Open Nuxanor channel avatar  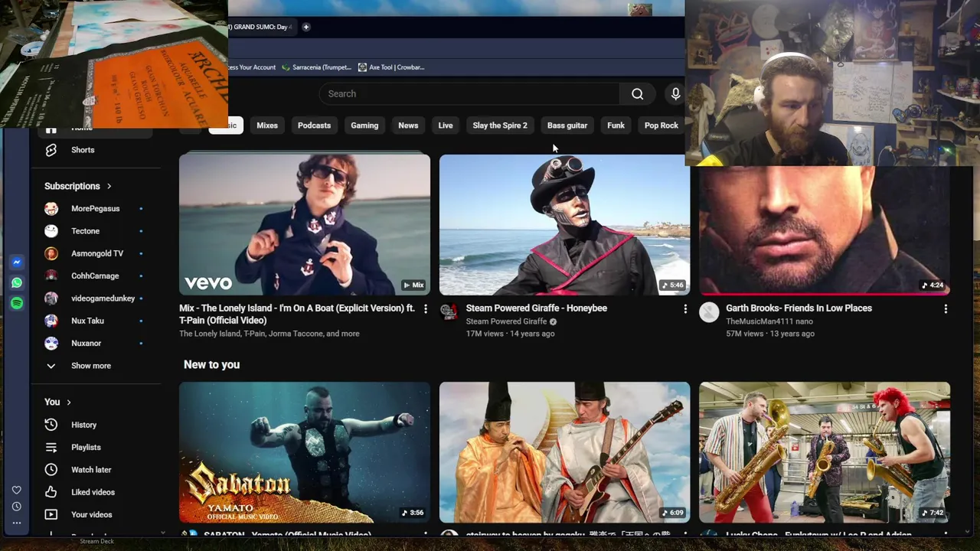click(x=51, y=343)
